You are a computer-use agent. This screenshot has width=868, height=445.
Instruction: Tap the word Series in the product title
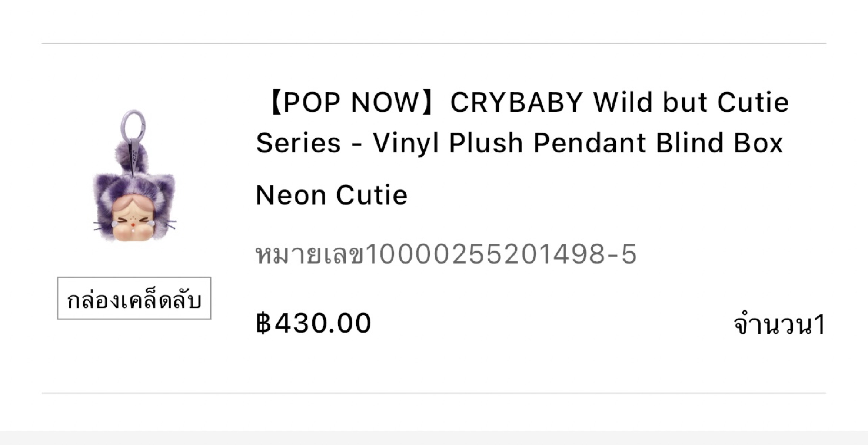[298, 143]
